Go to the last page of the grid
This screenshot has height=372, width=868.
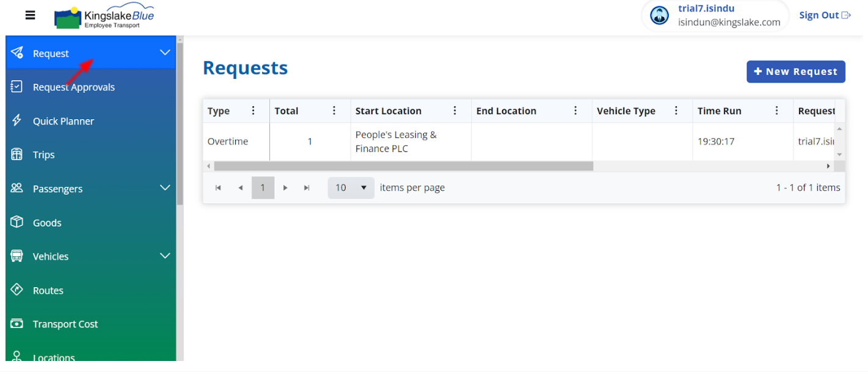click(307, 188)
